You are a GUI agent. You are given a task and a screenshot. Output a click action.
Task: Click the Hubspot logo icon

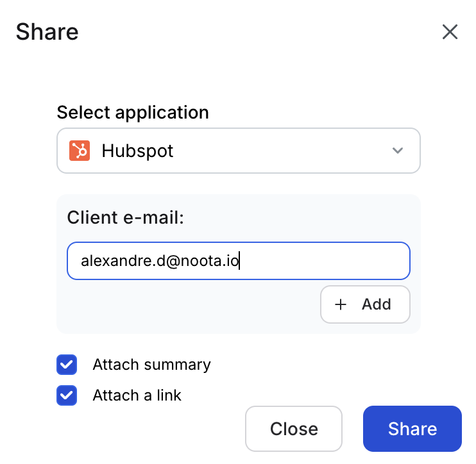pyautogui.click(x=80, y=151)
